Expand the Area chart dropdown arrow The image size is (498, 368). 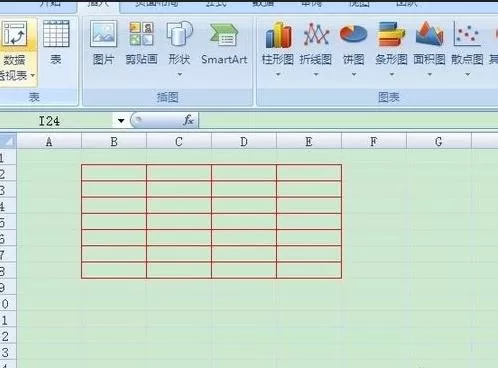(430, 74)
